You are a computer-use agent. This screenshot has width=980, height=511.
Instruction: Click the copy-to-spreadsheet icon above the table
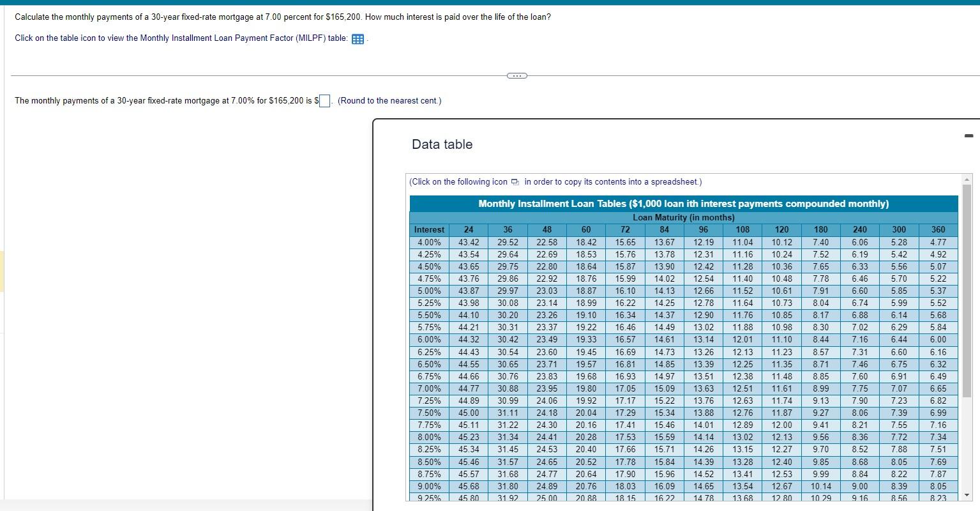pos(515,181)
